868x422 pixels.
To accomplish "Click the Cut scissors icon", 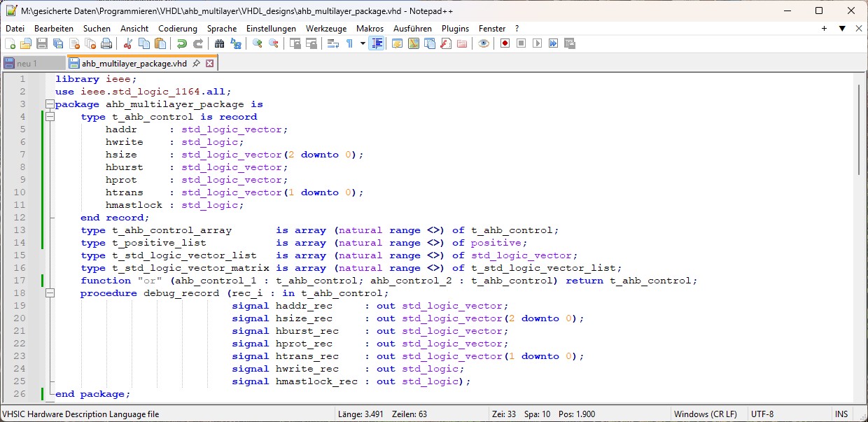I will click(x=128, y=43).
